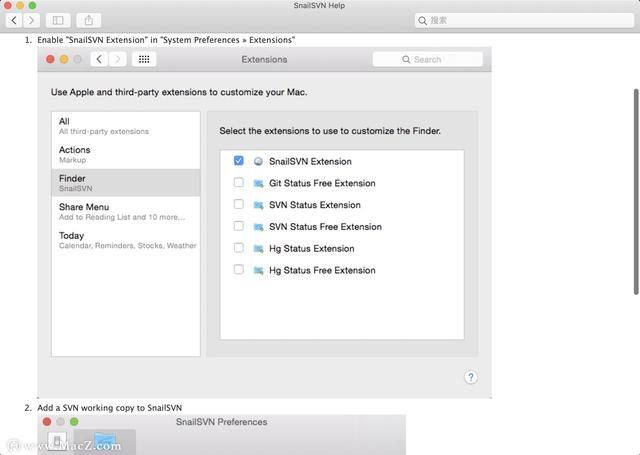The image size is (640, 455).
Task: Enable Hg Status Extension checkbox
Action: (x=239, y=248)
